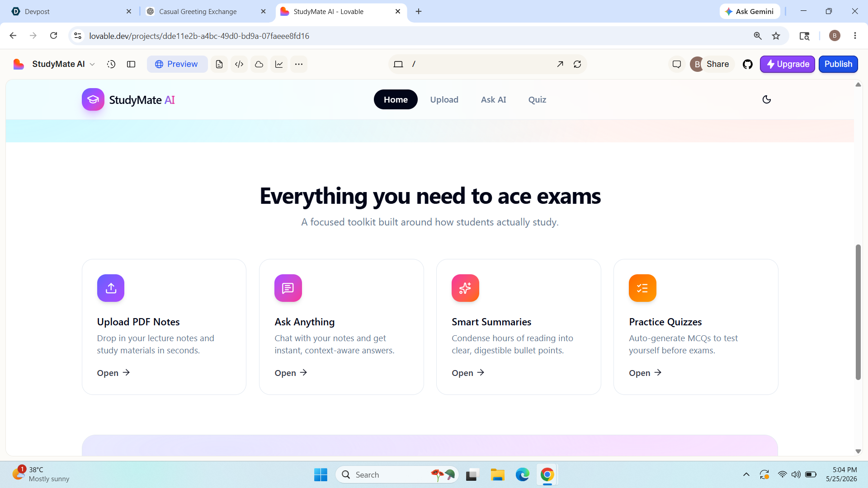Click the Publish button

click(838, 64)
